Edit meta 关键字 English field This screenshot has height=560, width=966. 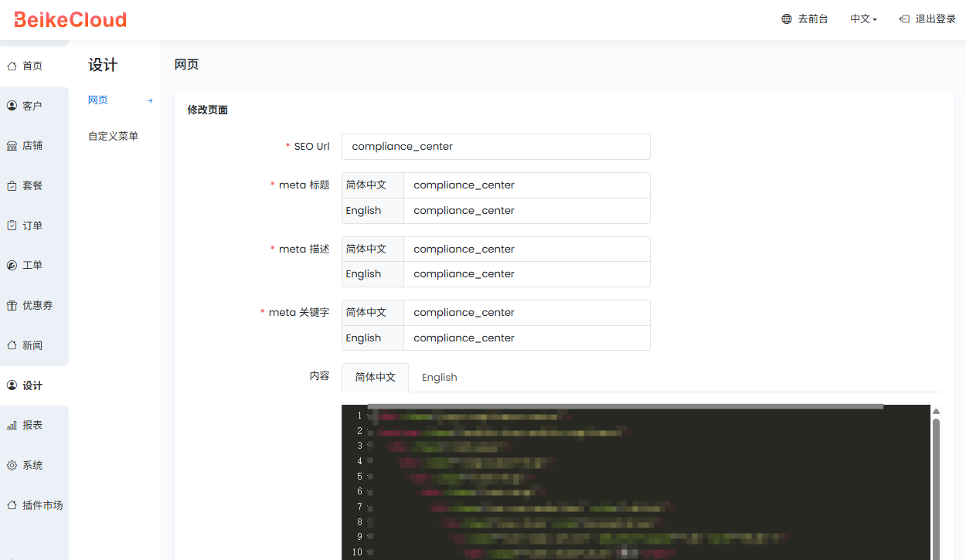coord(526,338)
